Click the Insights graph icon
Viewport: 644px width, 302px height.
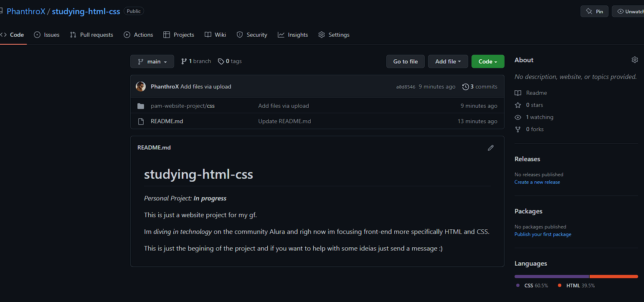281,35
